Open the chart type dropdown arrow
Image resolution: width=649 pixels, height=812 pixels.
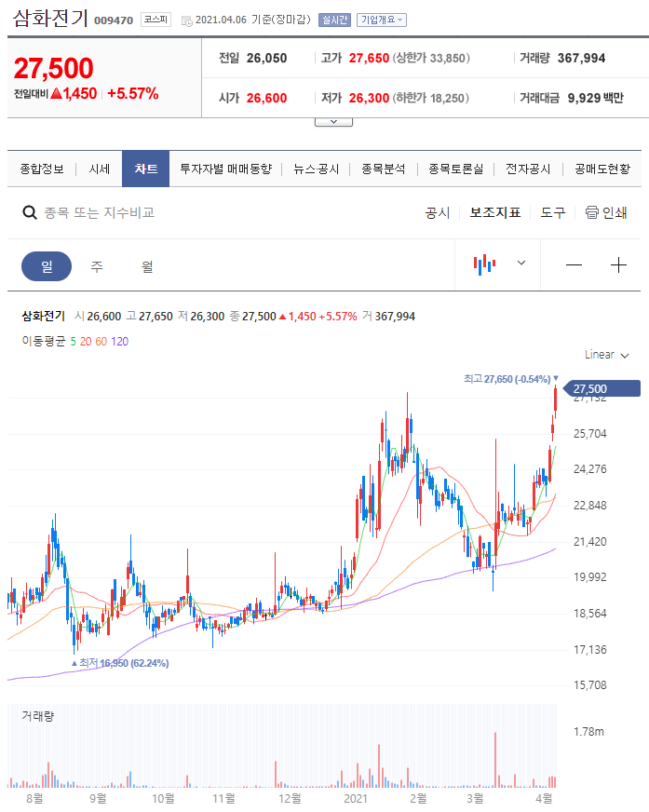coord(521,263)
